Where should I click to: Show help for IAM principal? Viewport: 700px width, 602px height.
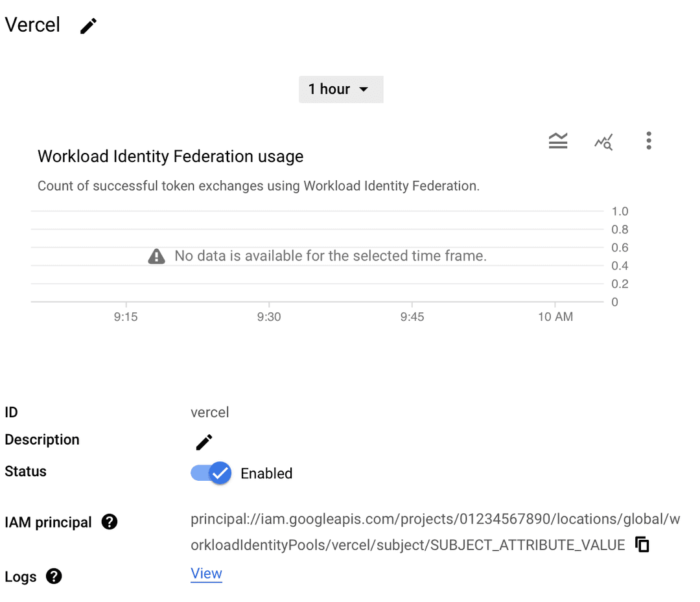pyautogui.click(x=110, y=522)
